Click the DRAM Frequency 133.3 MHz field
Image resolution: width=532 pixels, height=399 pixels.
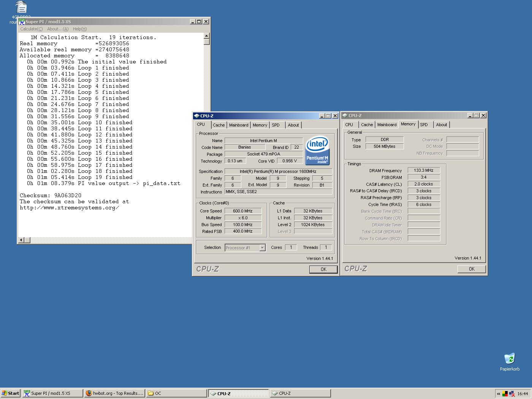click(x=424, y=170)
